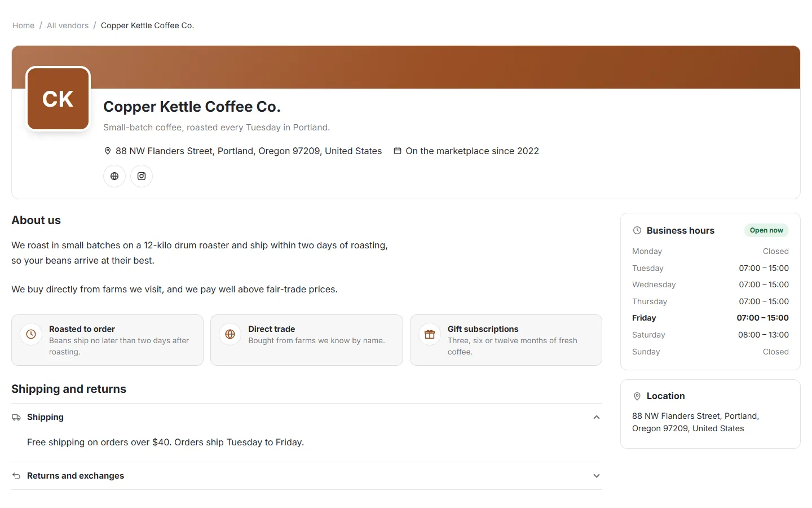Click the vendor tagline about Tuesday roasting
812x508 pixels.
coord(217,128)
